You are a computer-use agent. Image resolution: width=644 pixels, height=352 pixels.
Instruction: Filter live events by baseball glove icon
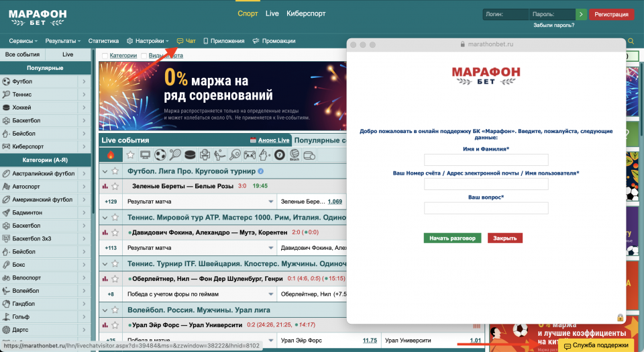pyautogui.click(x=264, y=155)
